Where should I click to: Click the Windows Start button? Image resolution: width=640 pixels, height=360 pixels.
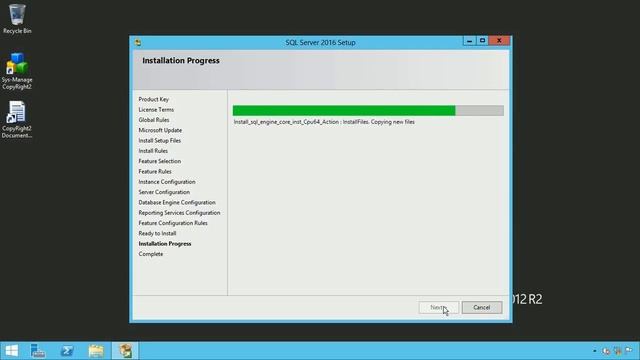click(11, 351)
